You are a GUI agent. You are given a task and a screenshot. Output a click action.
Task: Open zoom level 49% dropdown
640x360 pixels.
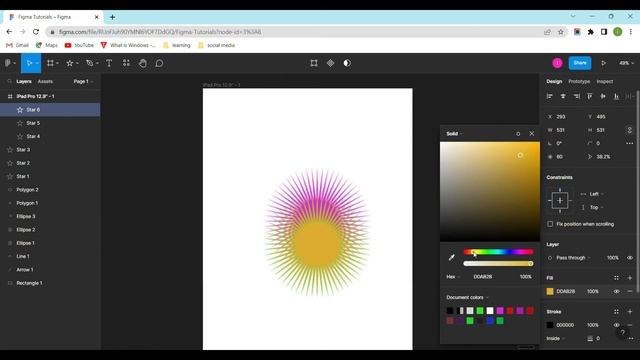626,63
